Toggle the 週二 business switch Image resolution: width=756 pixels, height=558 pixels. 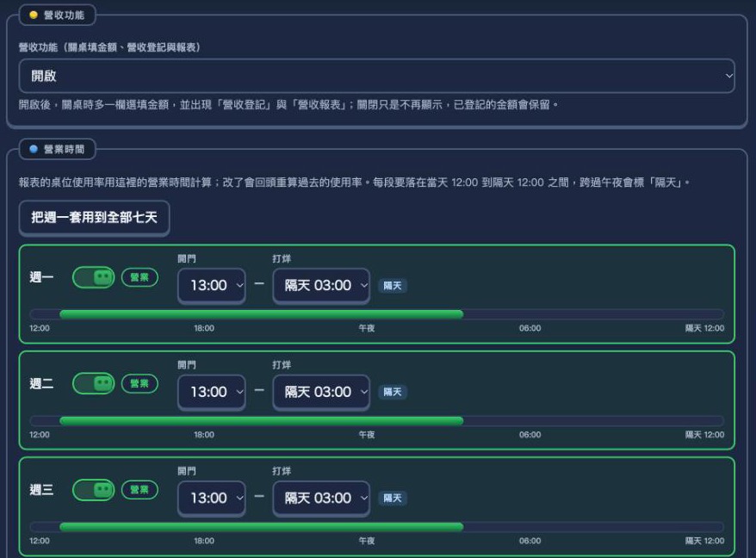(x=94, y=383)
